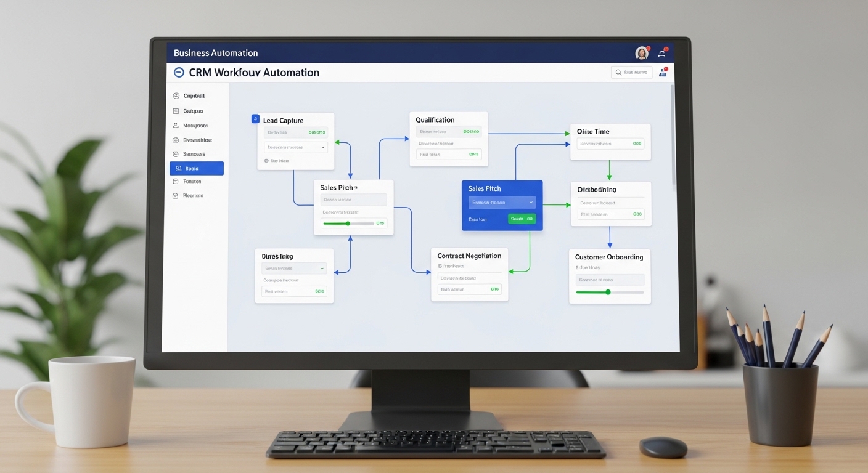Expand the dropdown in Lead Capture card
This screenshot has height=473, width=868.
323,147
